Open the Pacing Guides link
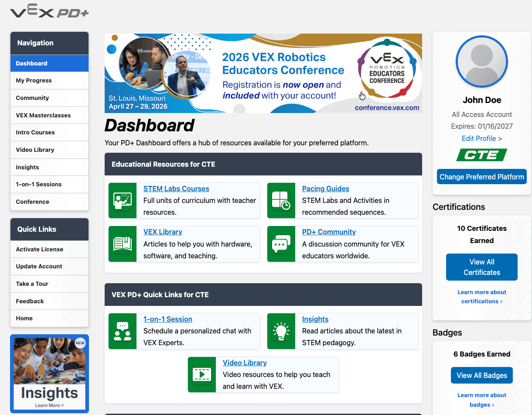The image size is (532, 415). pos(326,189)
